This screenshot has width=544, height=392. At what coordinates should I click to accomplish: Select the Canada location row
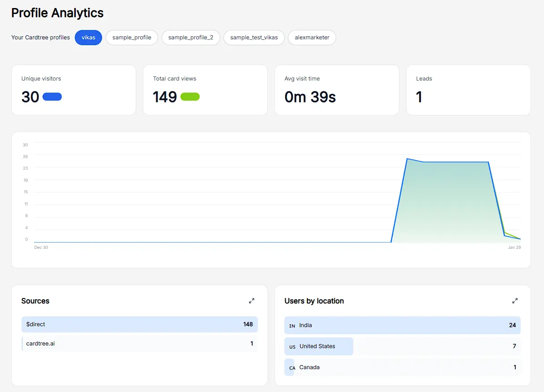403,367
